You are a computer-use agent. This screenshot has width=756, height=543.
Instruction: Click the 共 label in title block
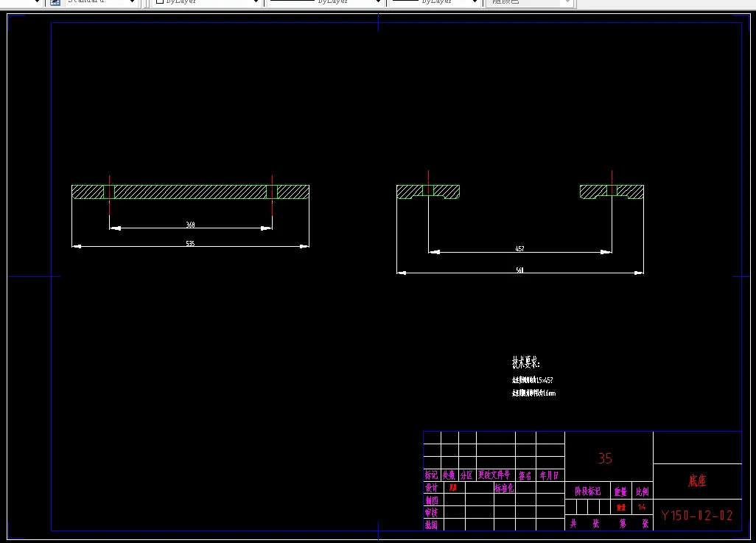[573, 523]
